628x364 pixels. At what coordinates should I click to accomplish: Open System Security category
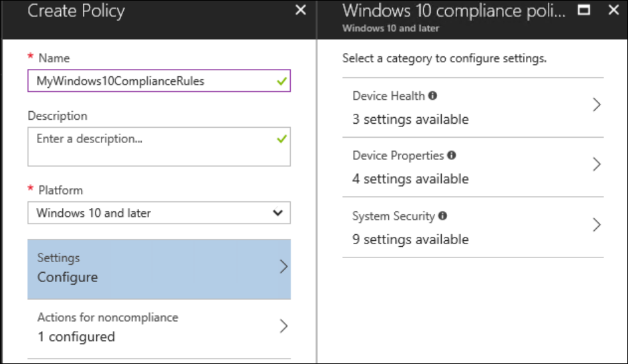(473, 227)
